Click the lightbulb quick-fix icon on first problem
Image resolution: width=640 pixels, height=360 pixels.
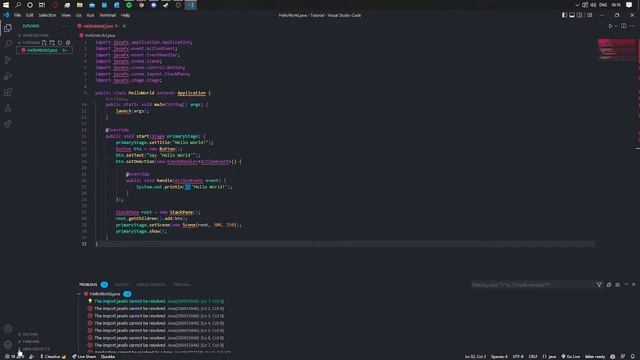coord(90,301)
